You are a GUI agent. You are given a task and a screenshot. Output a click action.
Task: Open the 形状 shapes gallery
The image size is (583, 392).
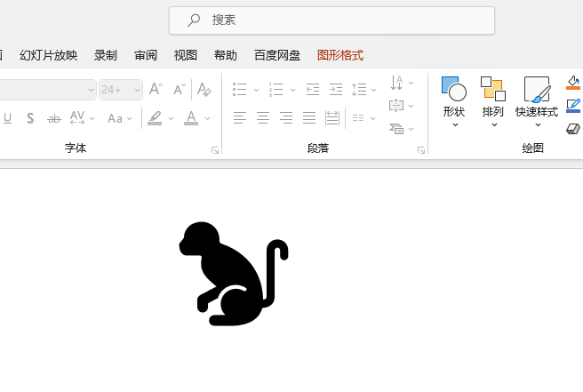point(454,101)
